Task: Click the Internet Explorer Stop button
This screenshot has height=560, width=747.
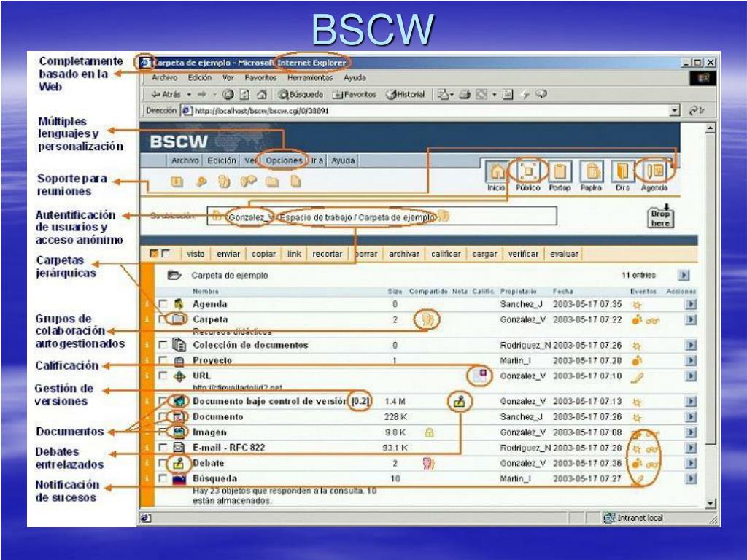Action: coord(228,95)
